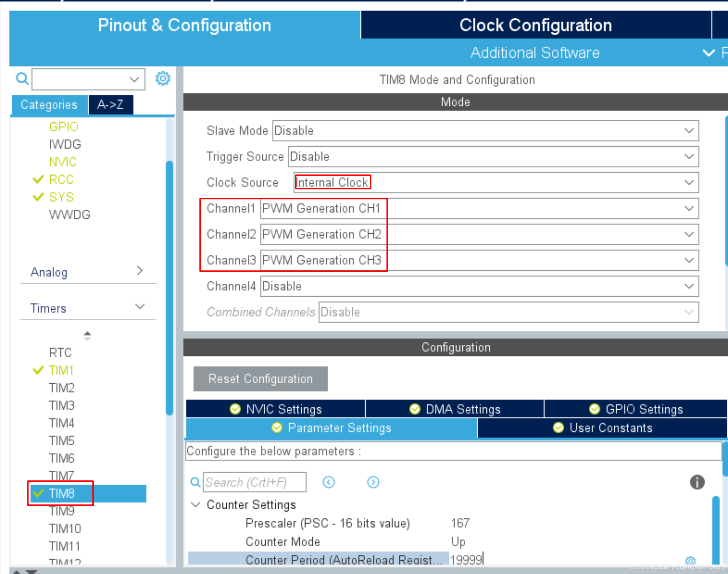
Task: Select WWDG in the category list
Action: 70,215
